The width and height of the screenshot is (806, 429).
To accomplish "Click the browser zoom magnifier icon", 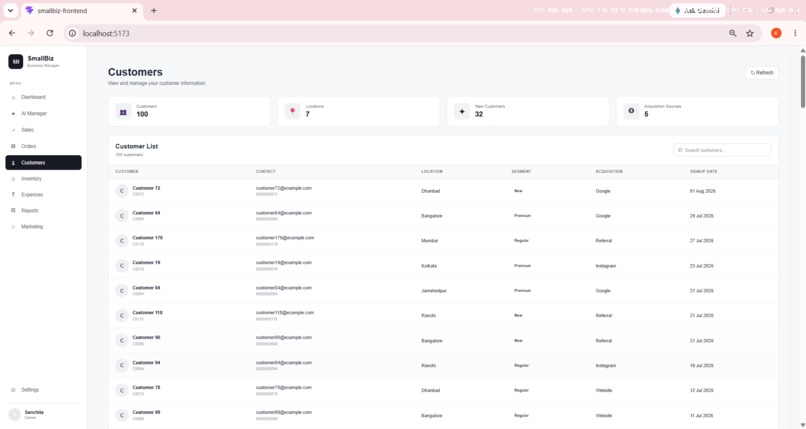I will 732,33.
